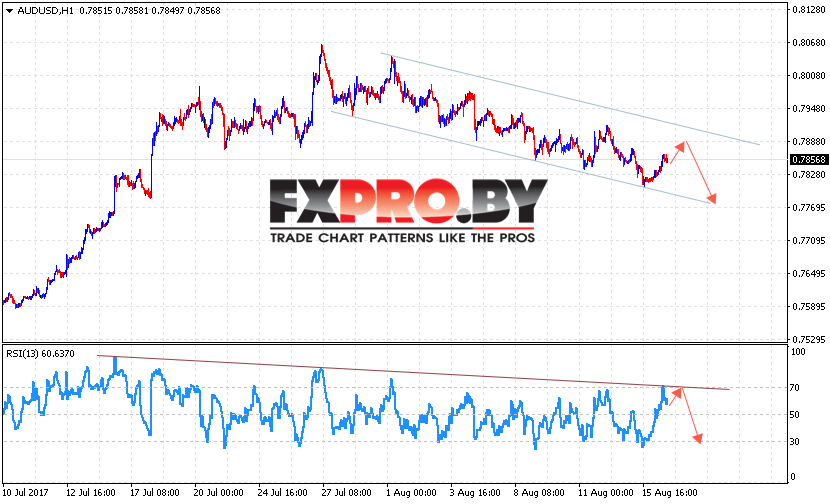Select price axis label 0.78280

(x=809, y=174)
